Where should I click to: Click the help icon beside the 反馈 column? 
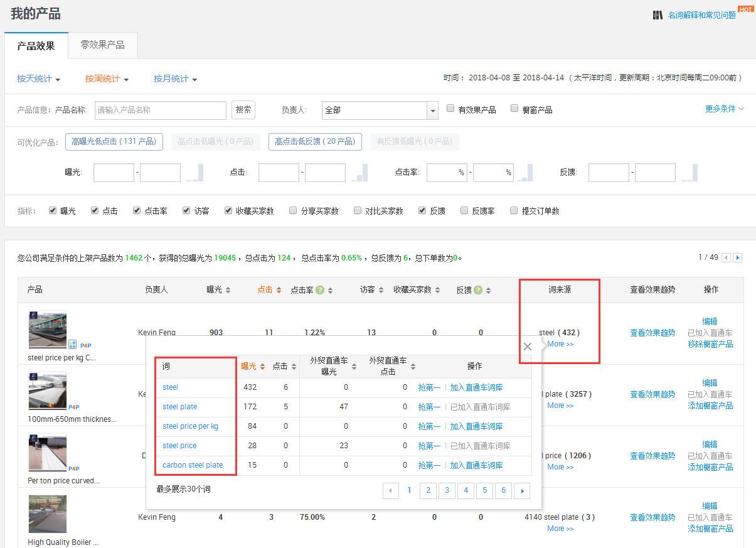click(x=479, y=289)
